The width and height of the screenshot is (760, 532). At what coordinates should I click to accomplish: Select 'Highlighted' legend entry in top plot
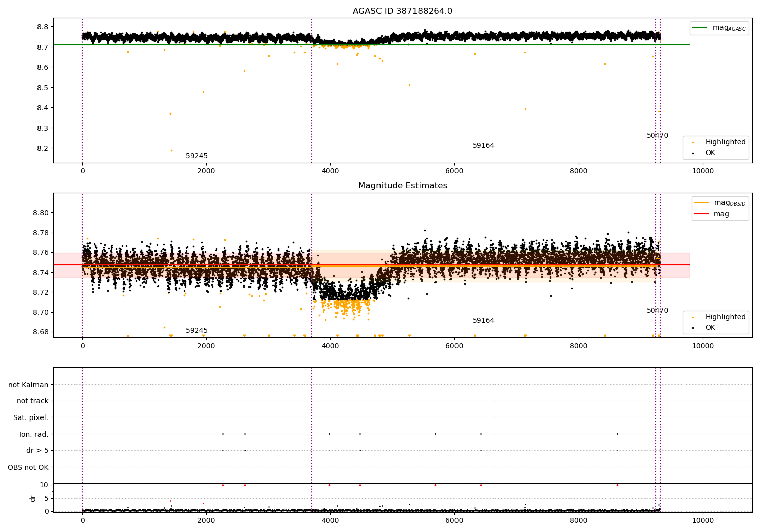tap(726, 142)
